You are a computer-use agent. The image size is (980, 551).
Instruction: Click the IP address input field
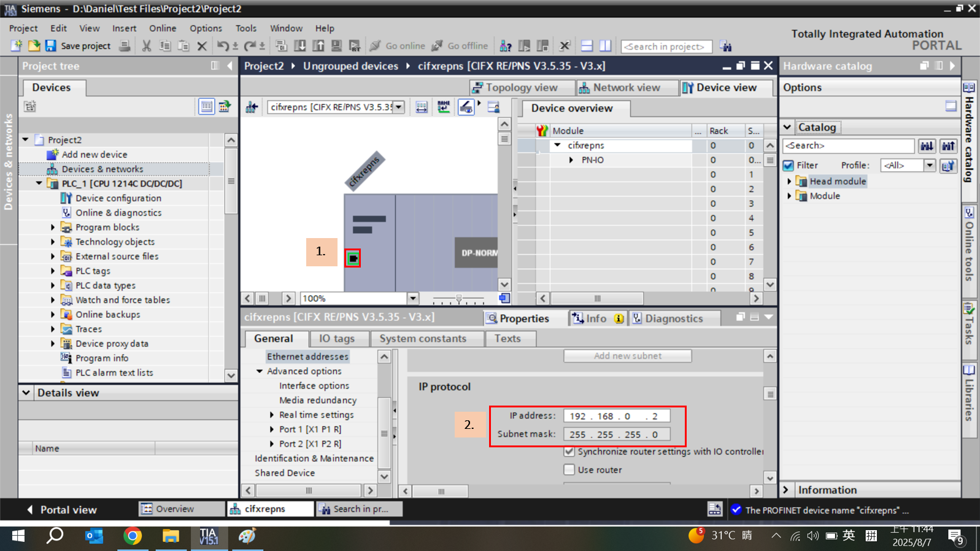[x=616, y=416]
